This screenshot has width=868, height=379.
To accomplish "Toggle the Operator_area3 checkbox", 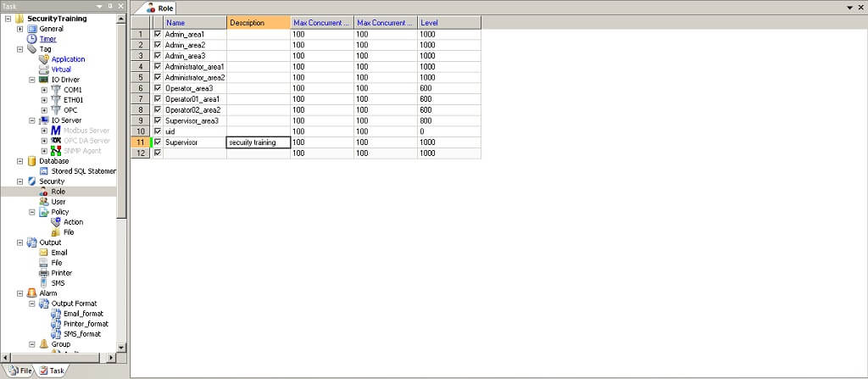I will pyautogui.click(x=158, y=88).
